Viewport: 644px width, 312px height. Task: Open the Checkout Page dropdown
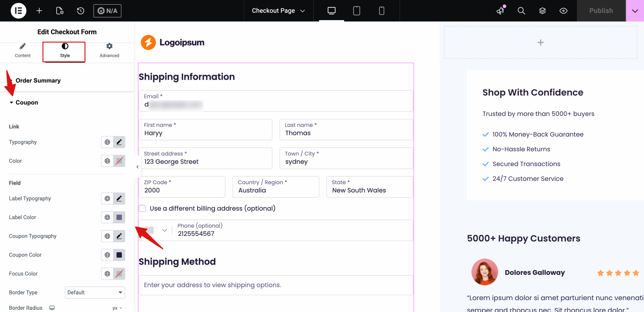pyautogui.click(x=278, y=11)
